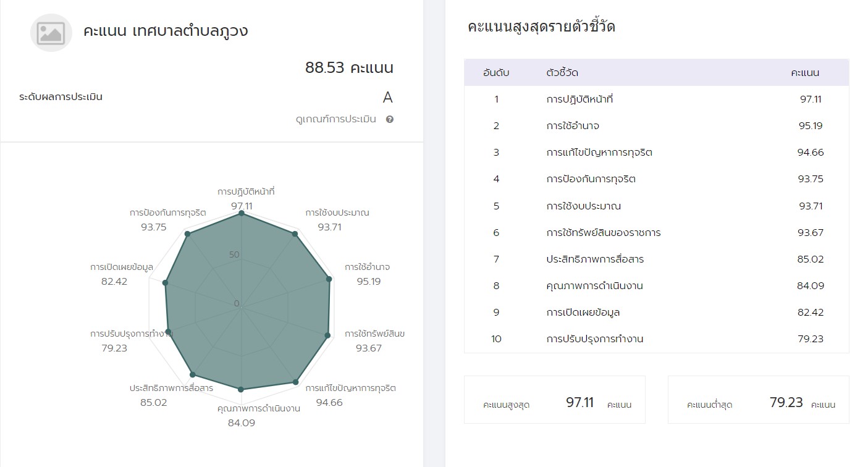The image size is (868, 467).
Task: Click the radar point for คุณภาพการดำเนินงาน
Action: click(x=241, y=390)
